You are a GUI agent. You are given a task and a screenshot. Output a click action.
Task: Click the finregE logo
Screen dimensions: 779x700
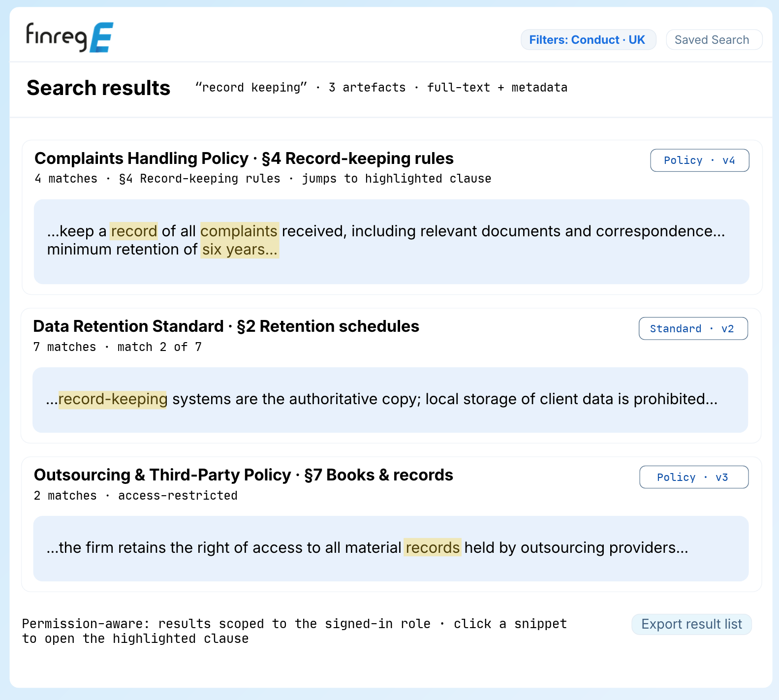pyautogui.click(x=69, y=37)
